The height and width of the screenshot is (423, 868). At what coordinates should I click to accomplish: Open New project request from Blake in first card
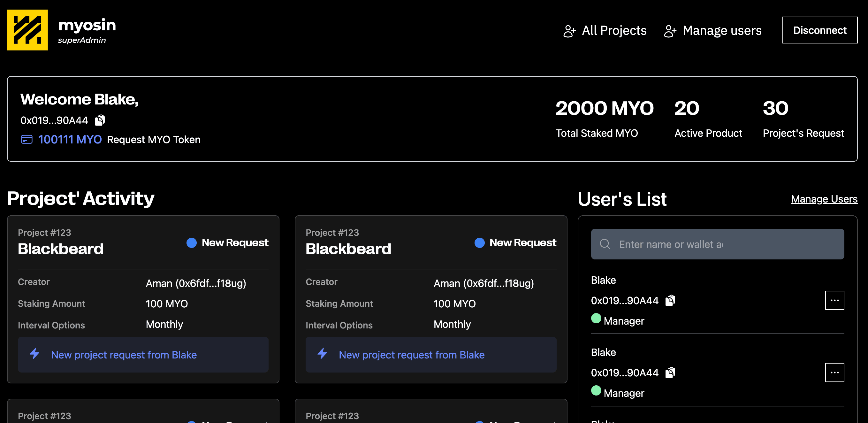[124, 355]
